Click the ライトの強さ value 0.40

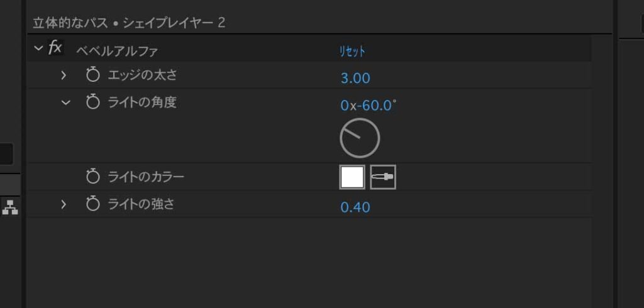[x=355, y=207]
